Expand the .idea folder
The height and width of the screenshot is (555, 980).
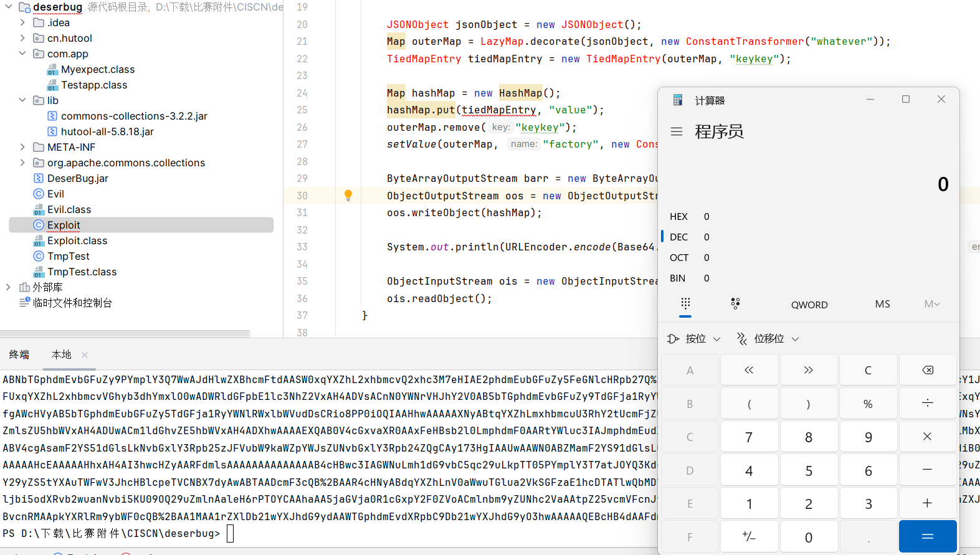pyautogui.click(x=22, y=22)
